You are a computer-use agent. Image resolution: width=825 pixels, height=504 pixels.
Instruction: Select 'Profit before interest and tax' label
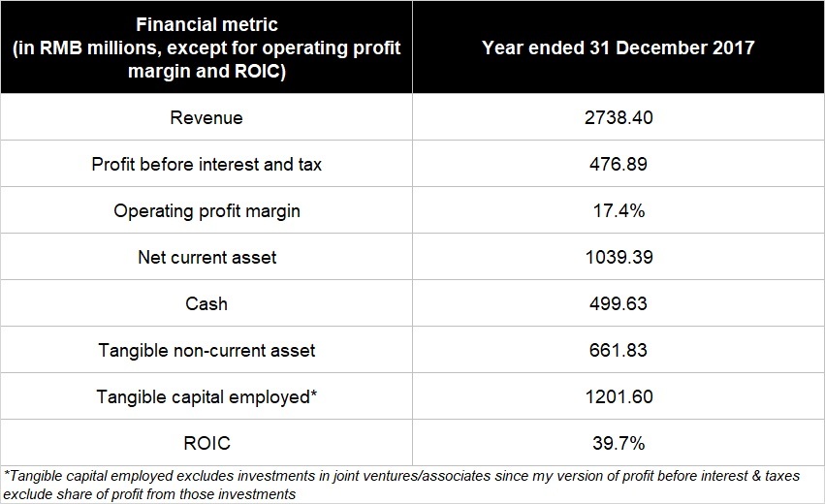[206, 165]
